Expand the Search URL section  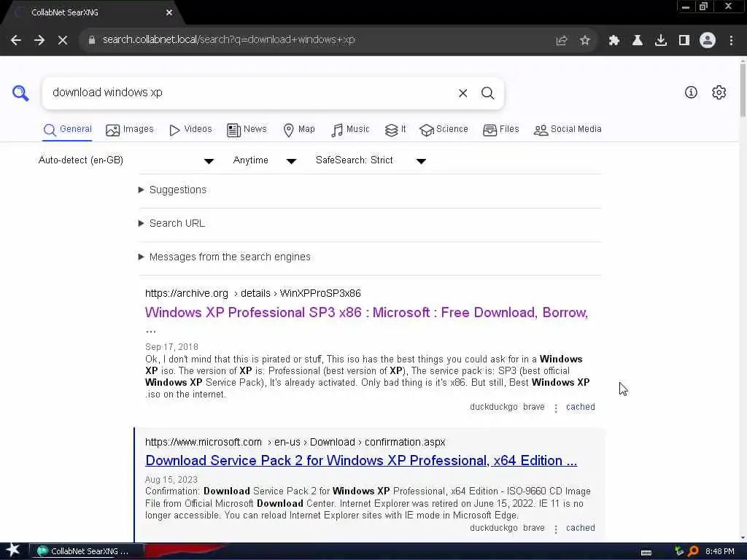coord(171,223)
